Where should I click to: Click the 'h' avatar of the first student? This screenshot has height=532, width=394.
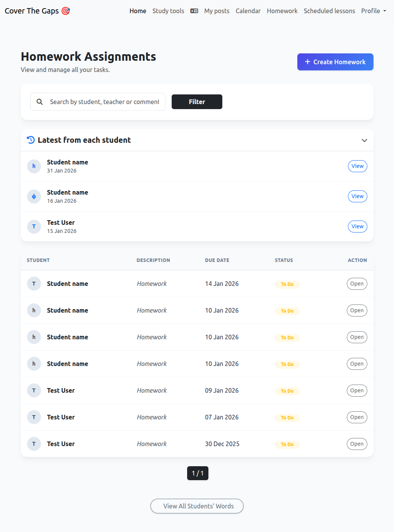34,166
